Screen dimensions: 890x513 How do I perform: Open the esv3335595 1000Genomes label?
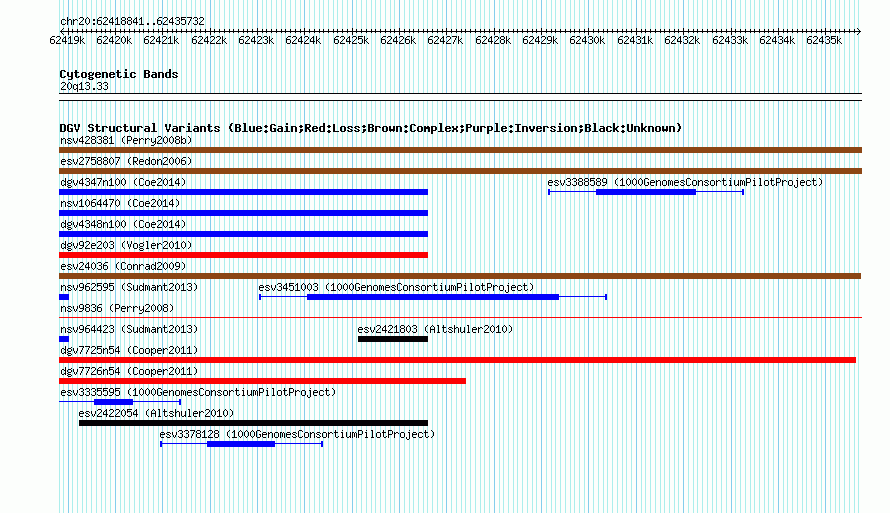pos(198,392)
